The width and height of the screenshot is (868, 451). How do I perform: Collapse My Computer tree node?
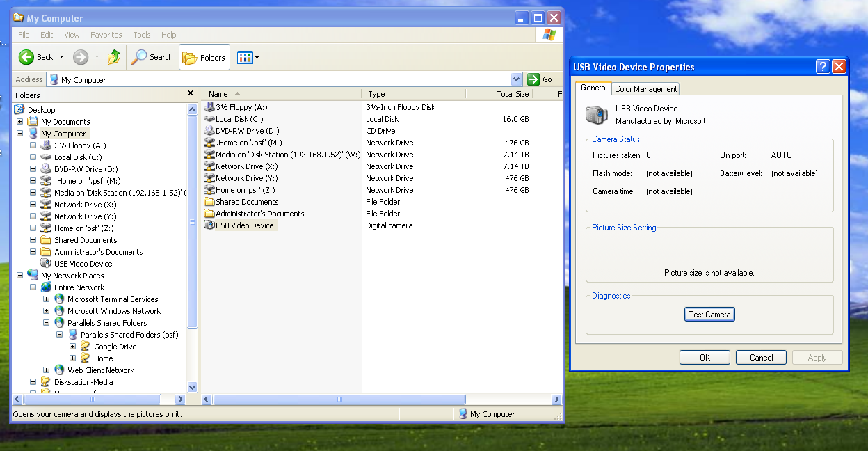point(20,134)
